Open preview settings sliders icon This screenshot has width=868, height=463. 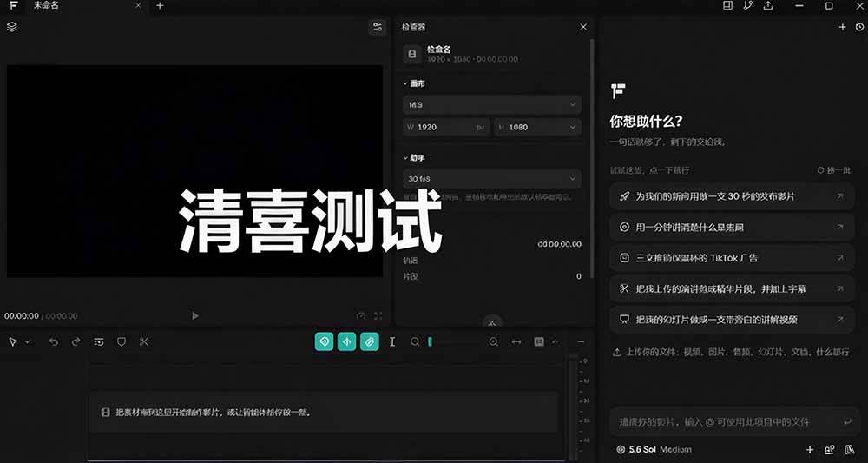pos(378,27)
